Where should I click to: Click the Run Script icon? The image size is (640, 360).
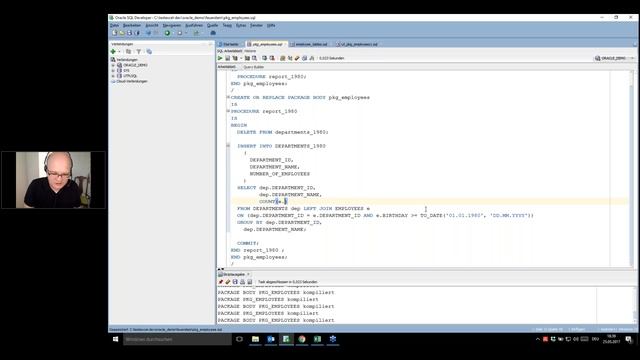click(228, 58)
